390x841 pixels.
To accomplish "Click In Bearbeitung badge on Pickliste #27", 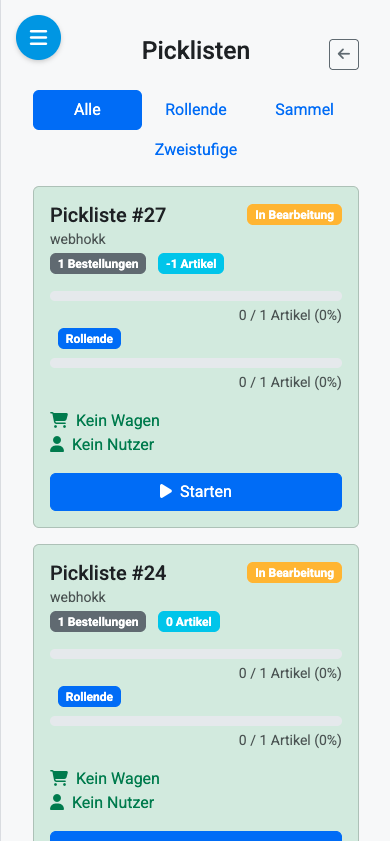I will pyautogui.click(x=295, y=215).
